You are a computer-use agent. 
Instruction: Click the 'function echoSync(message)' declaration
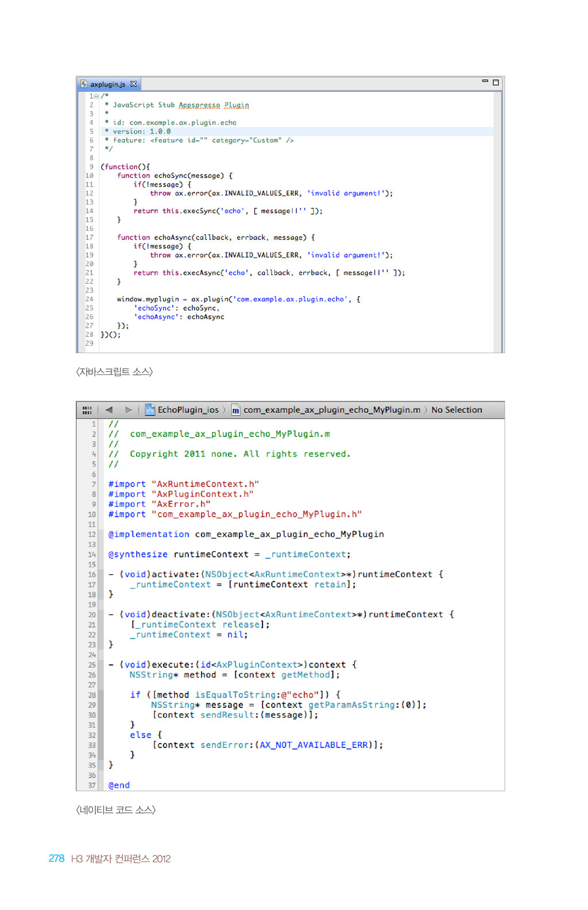coord(175,176)
